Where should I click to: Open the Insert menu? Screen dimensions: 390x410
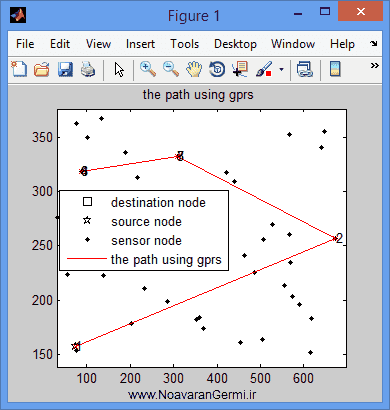pos(140,44)
